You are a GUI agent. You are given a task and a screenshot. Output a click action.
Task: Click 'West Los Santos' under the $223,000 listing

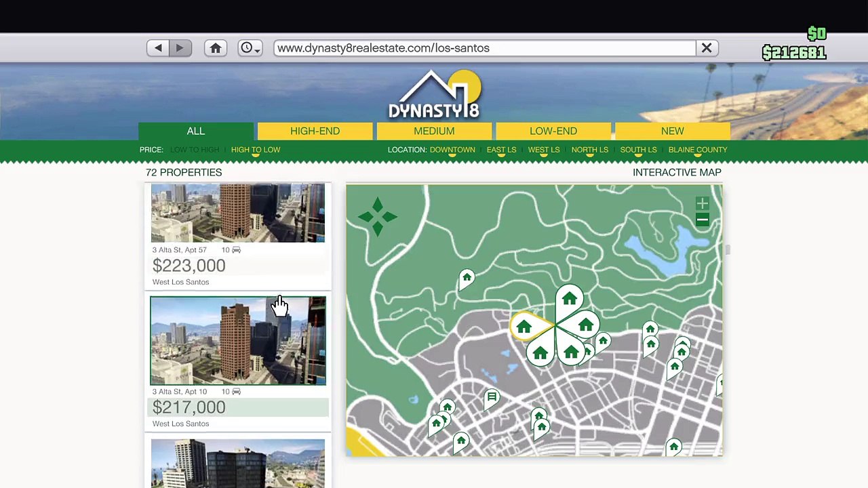pyautogui.click(x=181, y=282)
